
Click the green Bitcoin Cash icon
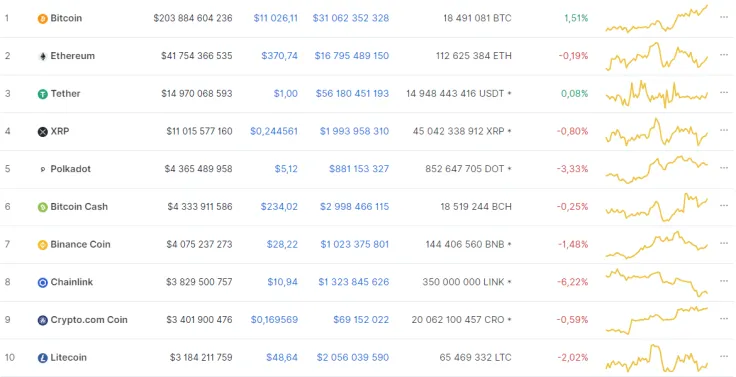pos(43,207)
